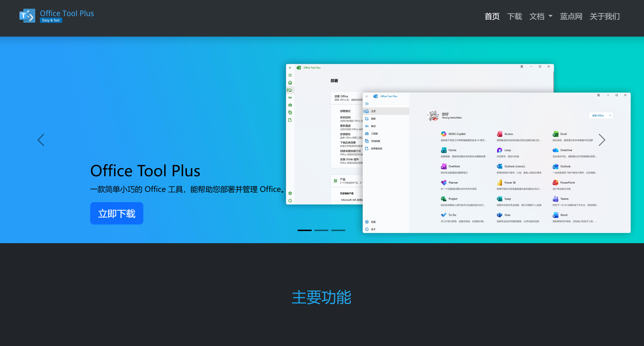Show the previous carousel slide
Viewport: 644px width, 346px height.
[x=41, y=140]
